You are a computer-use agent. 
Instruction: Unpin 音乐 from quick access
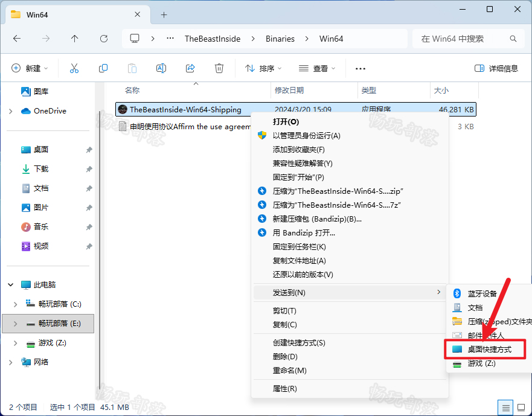[89, 227]
